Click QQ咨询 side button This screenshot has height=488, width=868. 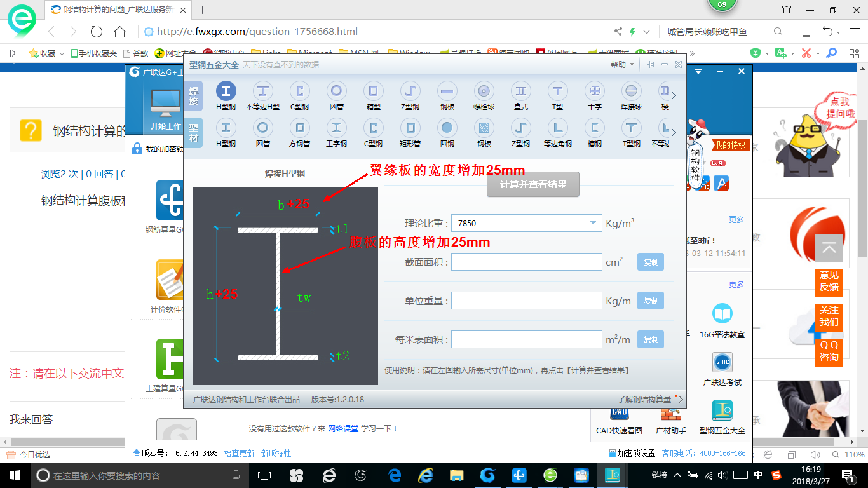[829, 351]
